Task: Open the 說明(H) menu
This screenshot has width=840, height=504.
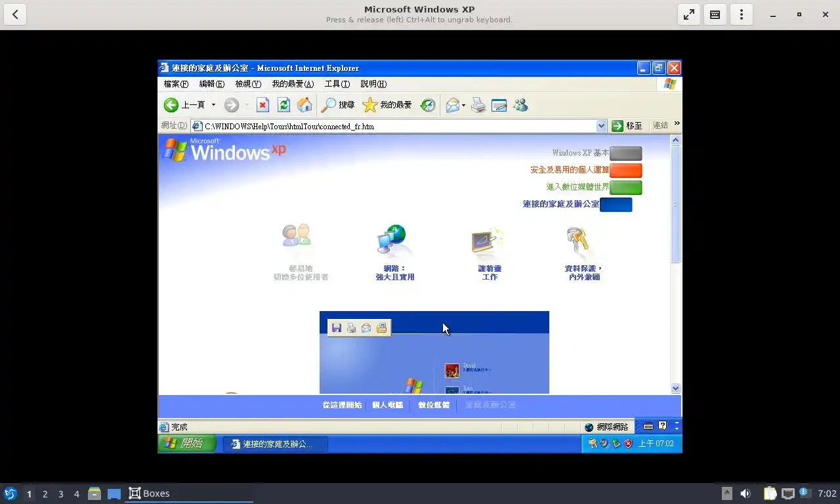Action: tap(373, 84)
